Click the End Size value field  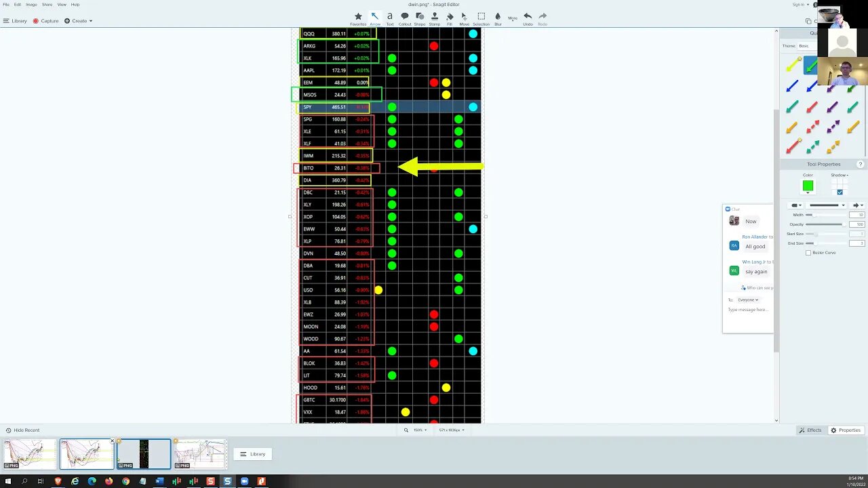(856, 243)
